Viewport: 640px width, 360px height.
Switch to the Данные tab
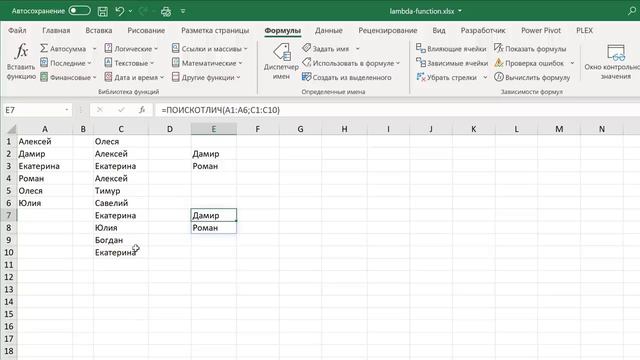pyautogui.click(x=329, y=31)
